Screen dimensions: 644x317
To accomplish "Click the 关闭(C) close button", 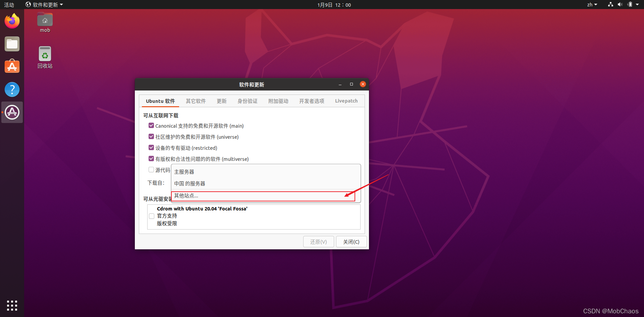I will click(351, 242).
